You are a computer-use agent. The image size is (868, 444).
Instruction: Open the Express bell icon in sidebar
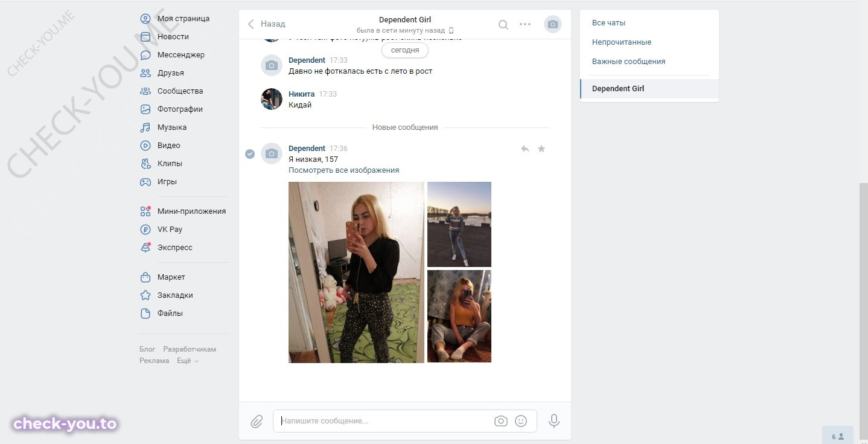pos(145,248)
